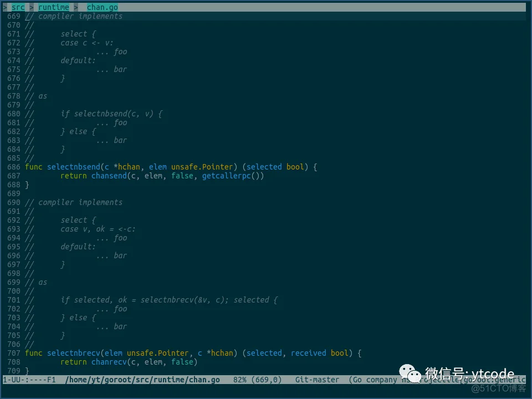Click comment 'if selectnbsend(c, v) {' line 680
This screenshot has width=532, height=399.
[x=111, y=114]
